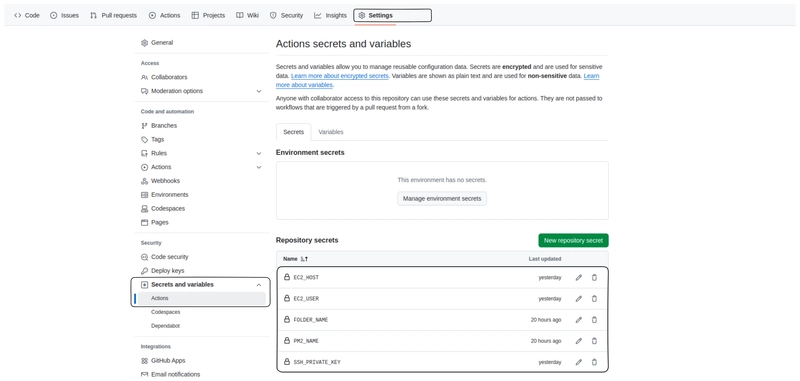The image size is (800, 381).
Task: Open the Pages settings link
Action: (x=160, y=222)
